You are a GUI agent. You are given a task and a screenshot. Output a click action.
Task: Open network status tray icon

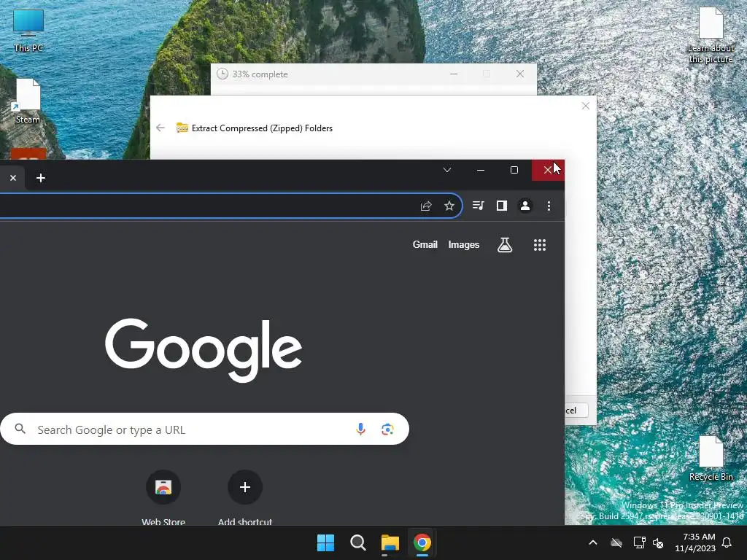(639, 542)
